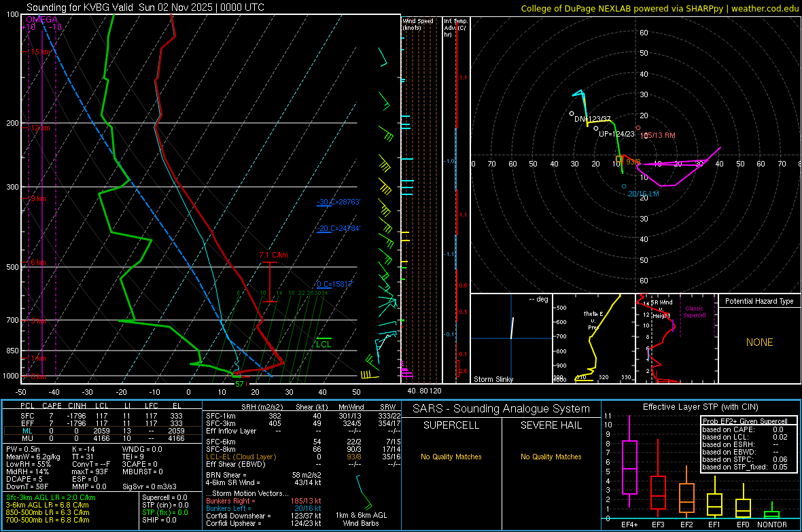Click 'No Quality Matches' under SEVERE HAIL
Image resolution: width=802 pixels, height=532 pixels.
551,457
